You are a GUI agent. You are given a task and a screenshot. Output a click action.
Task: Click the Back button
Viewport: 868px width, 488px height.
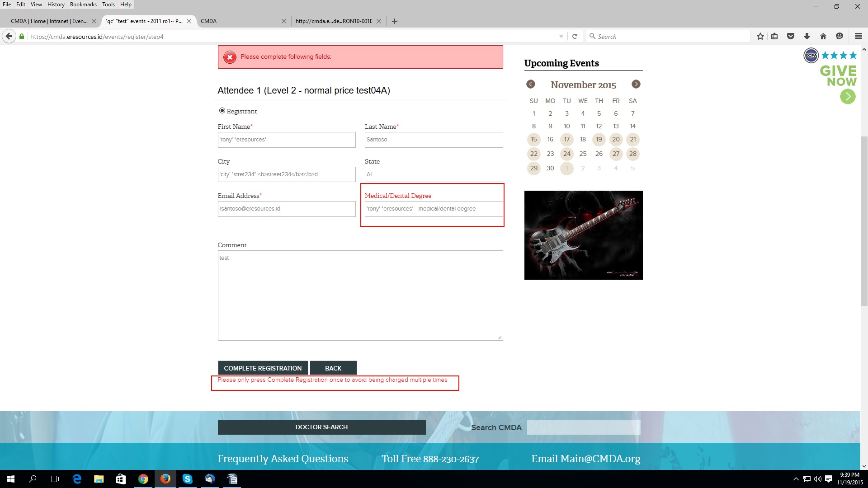click(333, 368)
